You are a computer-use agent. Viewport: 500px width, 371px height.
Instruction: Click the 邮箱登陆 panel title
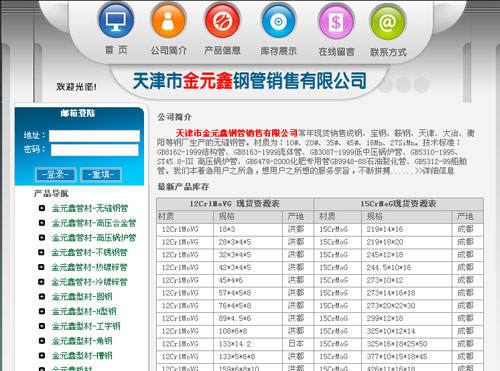tap(78, 113)
